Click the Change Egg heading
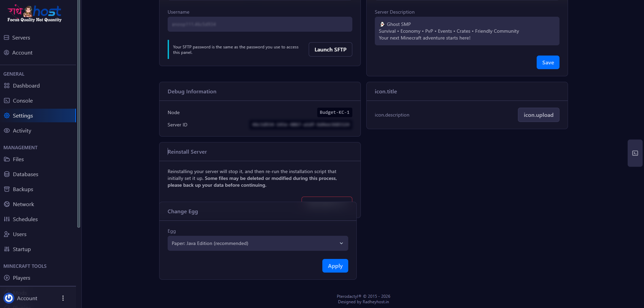Image resolution: width=644 pixels, height=308 pixels. click(183, 211)
